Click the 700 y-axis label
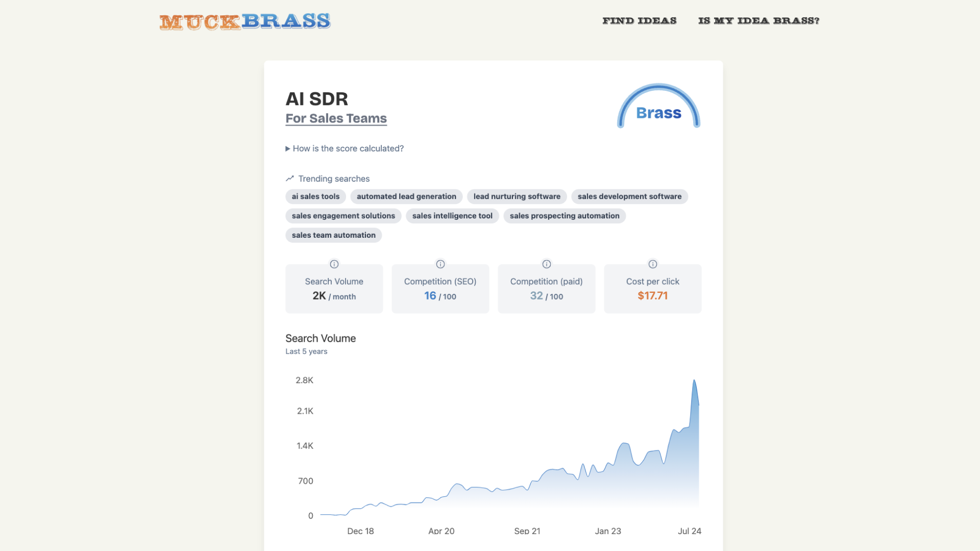 306,481
